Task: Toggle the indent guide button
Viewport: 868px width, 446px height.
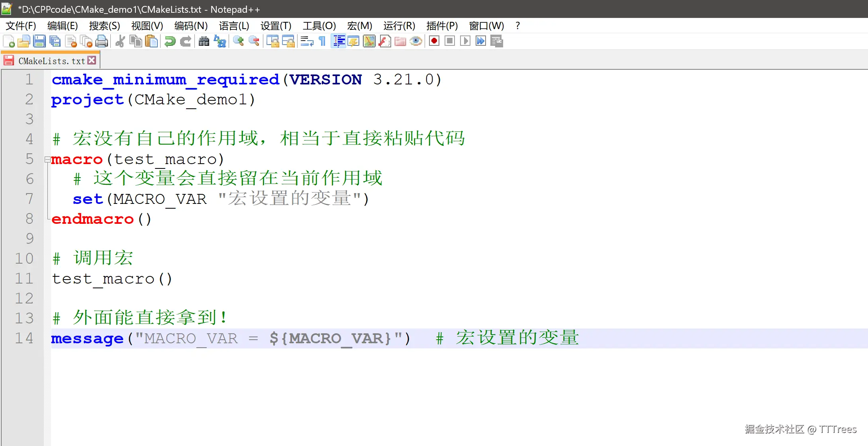Action: pyautogui.click(x=339, y=41)
